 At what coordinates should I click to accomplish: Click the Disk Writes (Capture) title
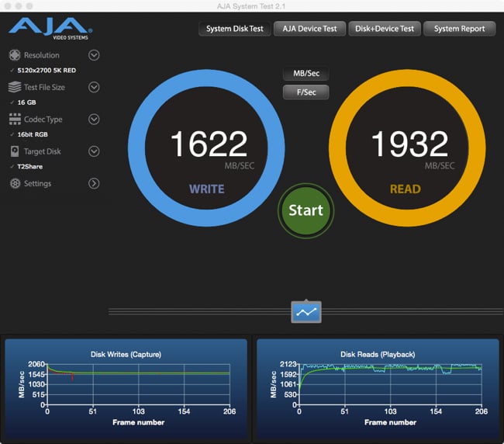(126, 354)
